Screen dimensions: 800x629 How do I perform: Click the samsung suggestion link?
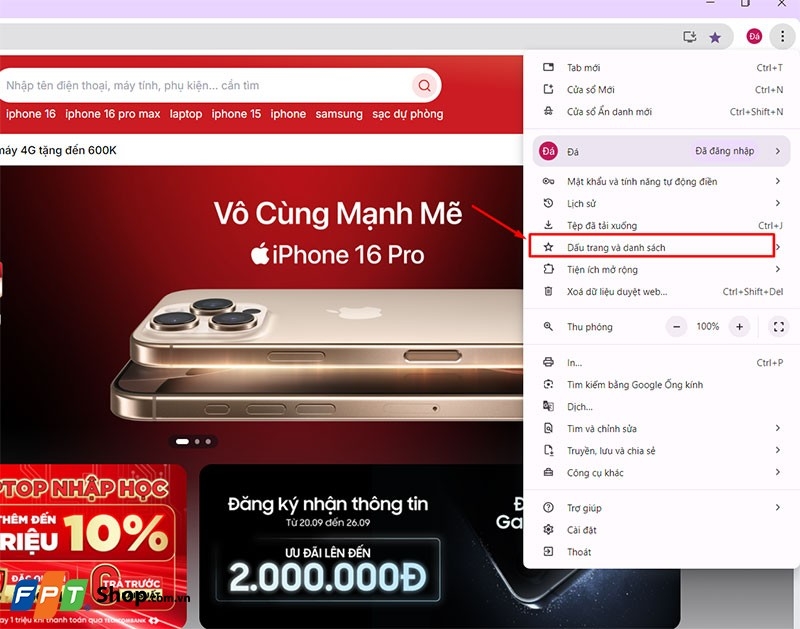point(339,114)
